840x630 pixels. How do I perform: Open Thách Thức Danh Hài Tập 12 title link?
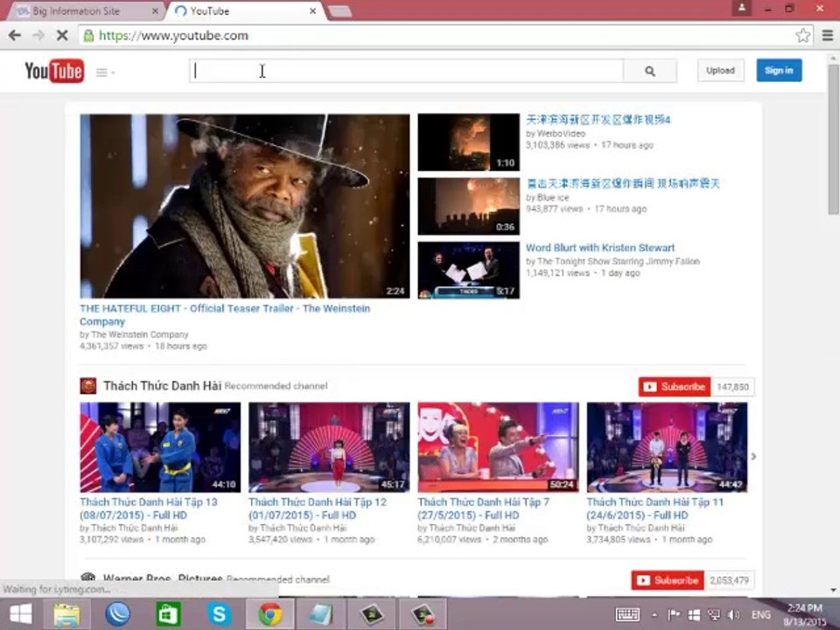click(317, 508)
